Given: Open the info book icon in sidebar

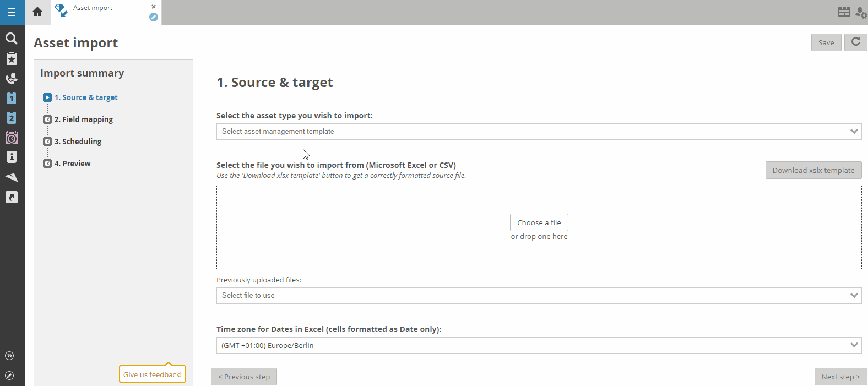Looking at the screenshot, I should tap(11, 157).
